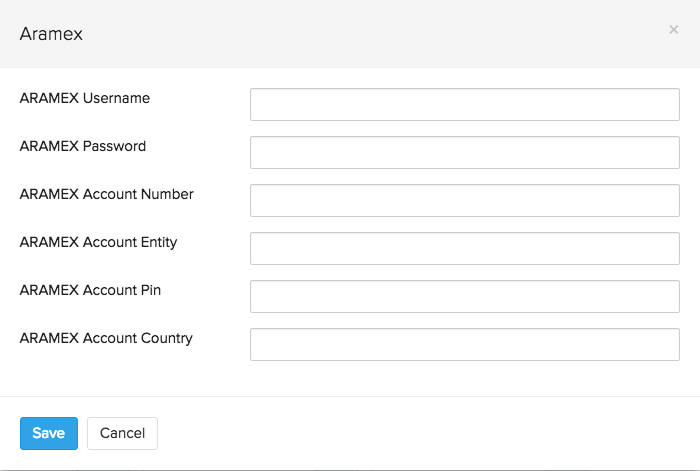Click the ARAMEX Username input field
Screen dimensions: 700x471
pyautogui.click(x=464, y=104)
